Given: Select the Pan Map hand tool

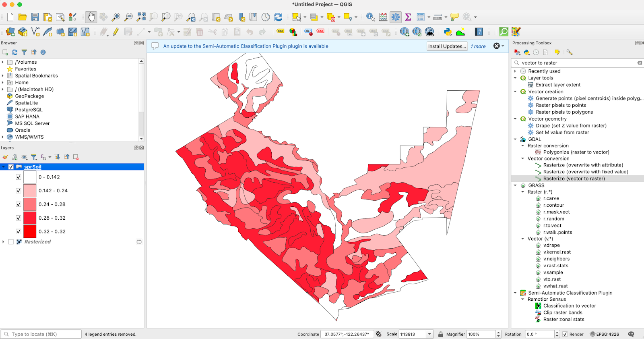Looking at the screenshot, I should (91, 17).
